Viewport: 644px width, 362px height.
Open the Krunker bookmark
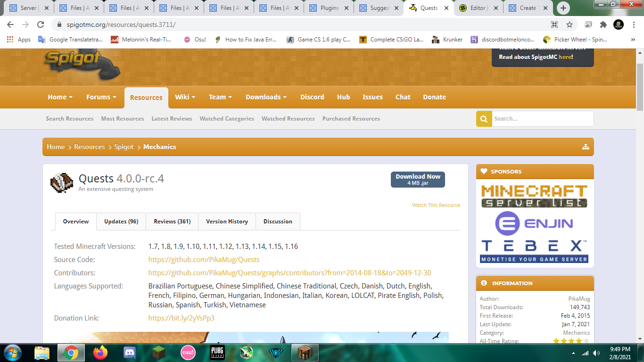pyautogui.click(x=447, y=40)
